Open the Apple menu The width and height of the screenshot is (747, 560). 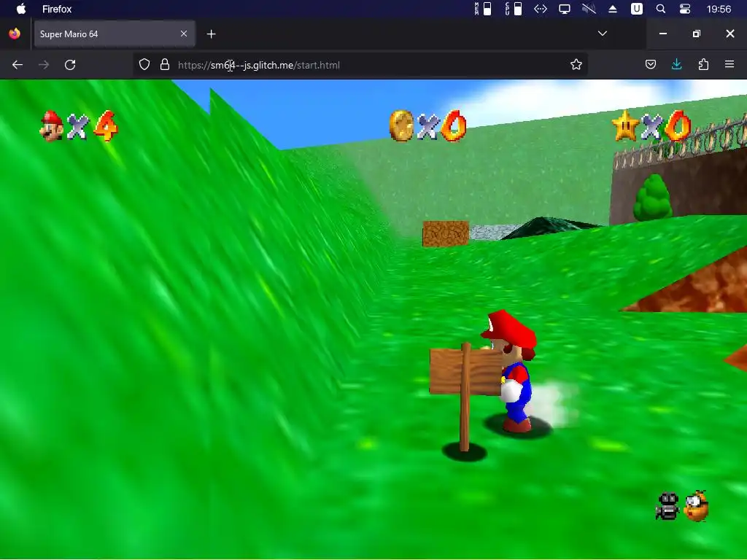tap(21, 9)
